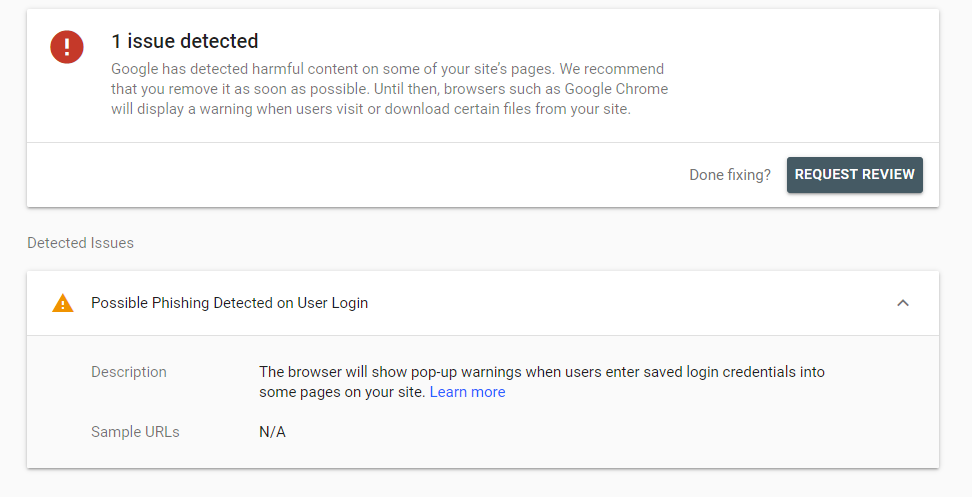Collapse the Possible Phishing issue panel chevron
The image size is (972, 497).
point(903,303)
